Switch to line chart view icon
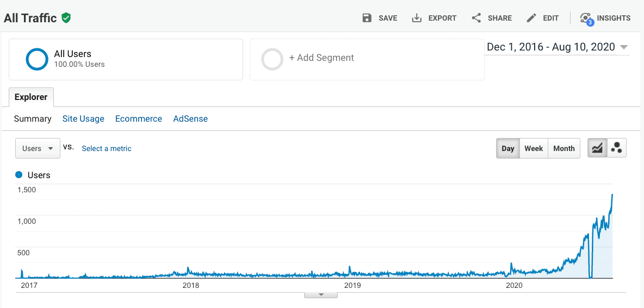Screen dimensions: 644x308 597,148
